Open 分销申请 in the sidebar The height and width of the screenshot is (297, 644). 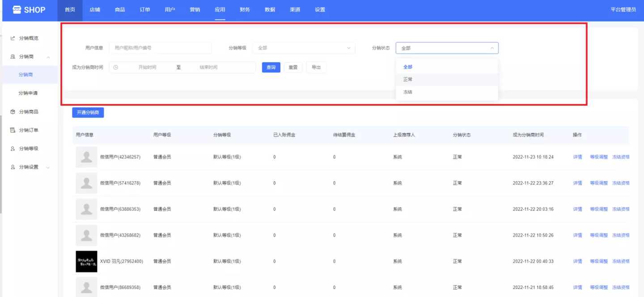click(x=28, y=93)
